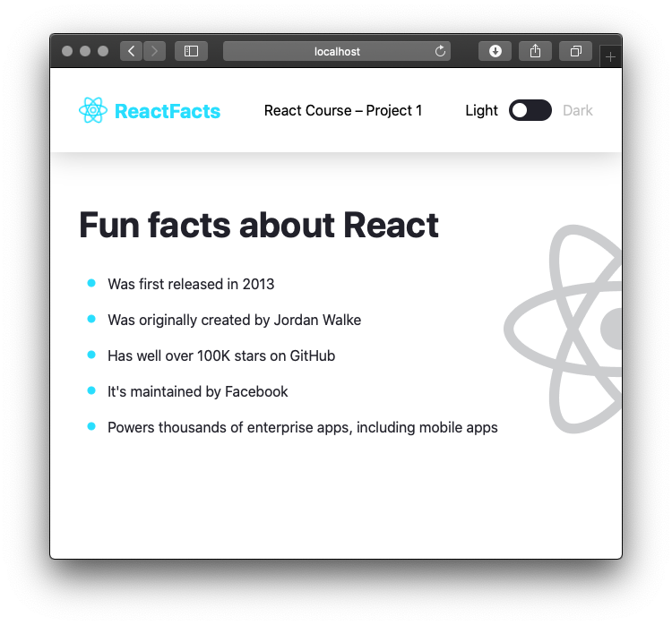
Task: Click the Light label
Action: coord(481,110)
